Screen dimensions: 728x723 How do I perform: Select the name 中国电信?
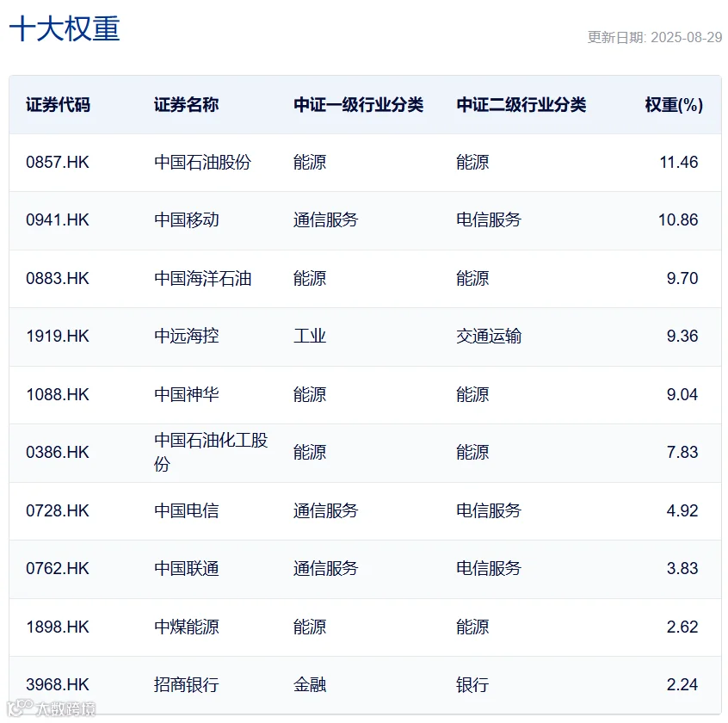coord(186,510)
